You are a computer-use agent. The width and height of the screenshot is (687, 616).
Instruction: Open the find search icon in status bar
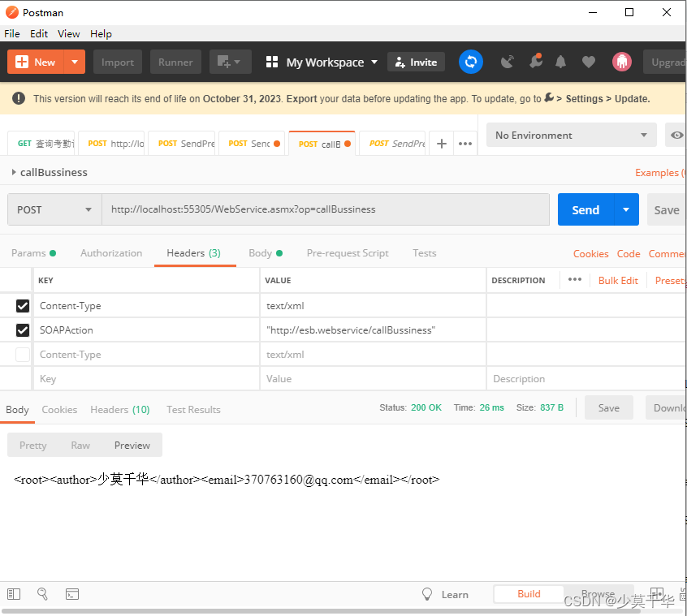(42, 593)
